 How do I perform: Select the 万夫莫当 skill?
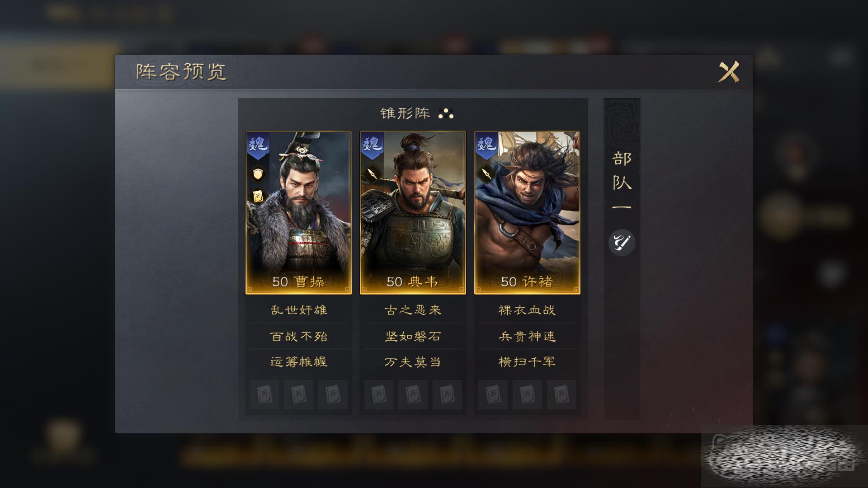(x=413, y=362)
